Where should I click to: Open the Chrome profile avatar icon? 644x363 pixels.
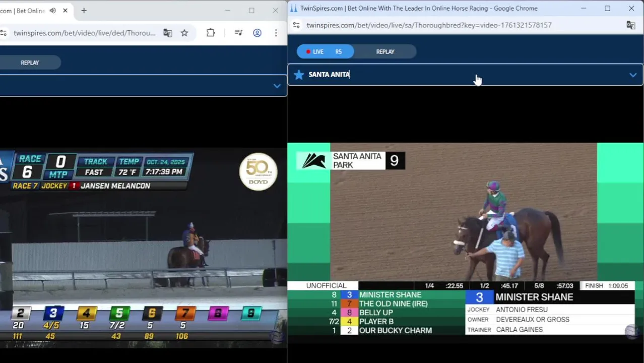(257, 33)
